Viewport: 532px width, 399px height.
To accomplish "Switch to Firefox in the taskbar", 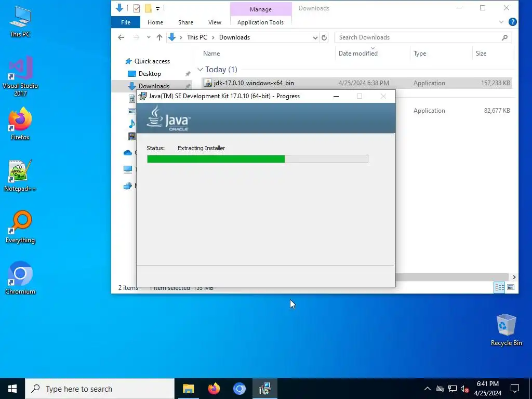I will [214, 389].
